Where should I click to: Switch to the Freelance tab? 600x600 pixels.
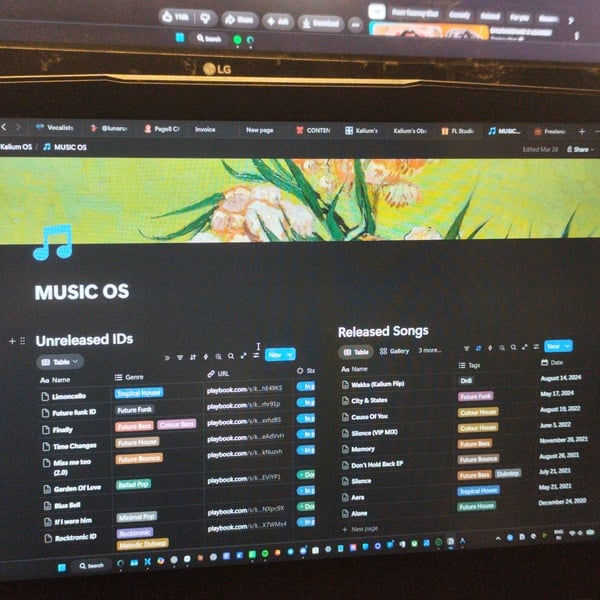pos(550,132)
